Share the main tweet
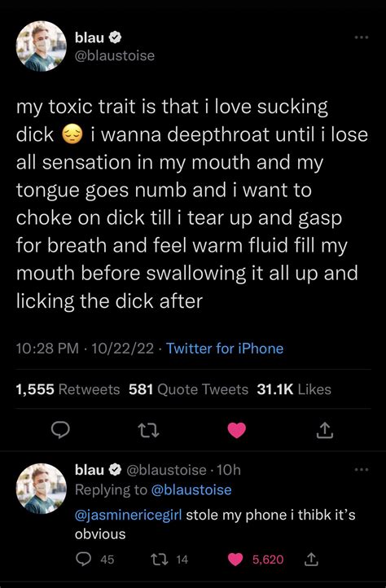 324,430
